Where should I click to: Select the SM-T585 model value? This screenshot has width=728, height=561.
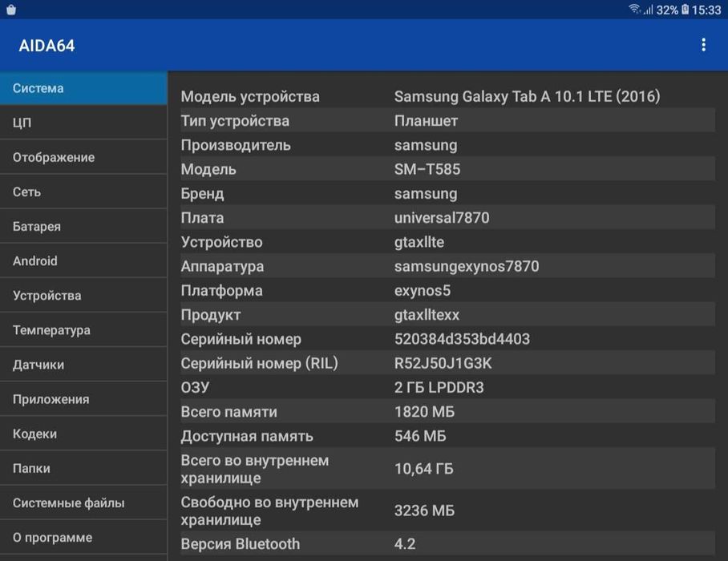click(427, 169)
